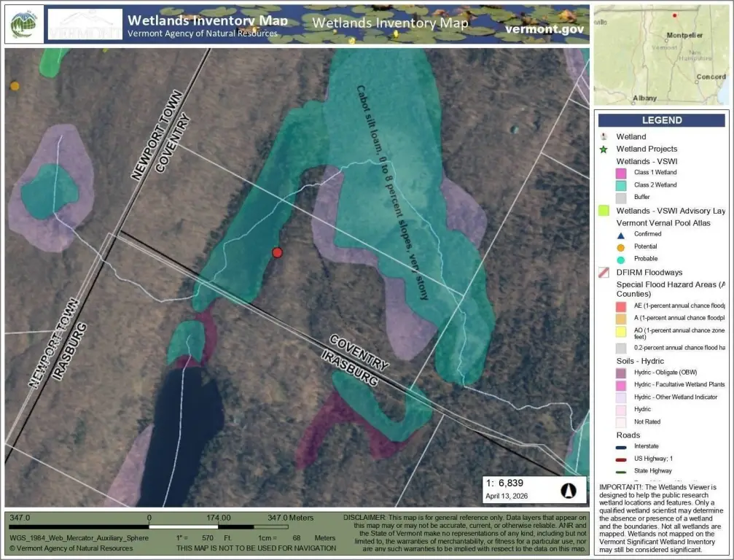This screenshot has height=560, width=734.
Task: Click the north arrow compass icon
Action: point(569,490)
